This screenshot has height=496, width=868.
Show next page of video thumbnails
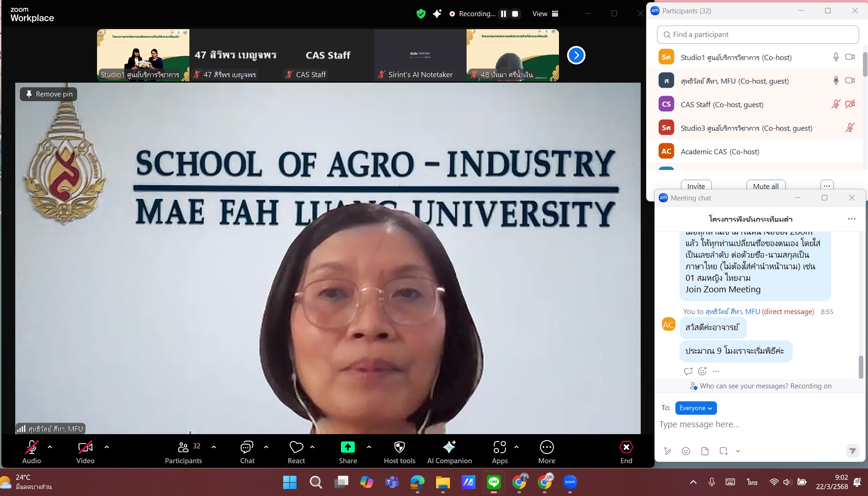tap(576, 55)
